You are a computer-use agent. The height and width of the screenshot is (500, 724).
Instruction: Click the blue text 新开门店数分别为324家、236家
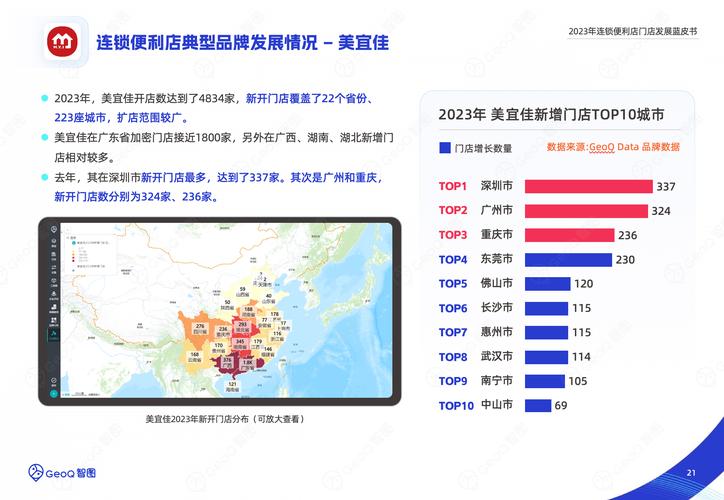click(137, 197)
